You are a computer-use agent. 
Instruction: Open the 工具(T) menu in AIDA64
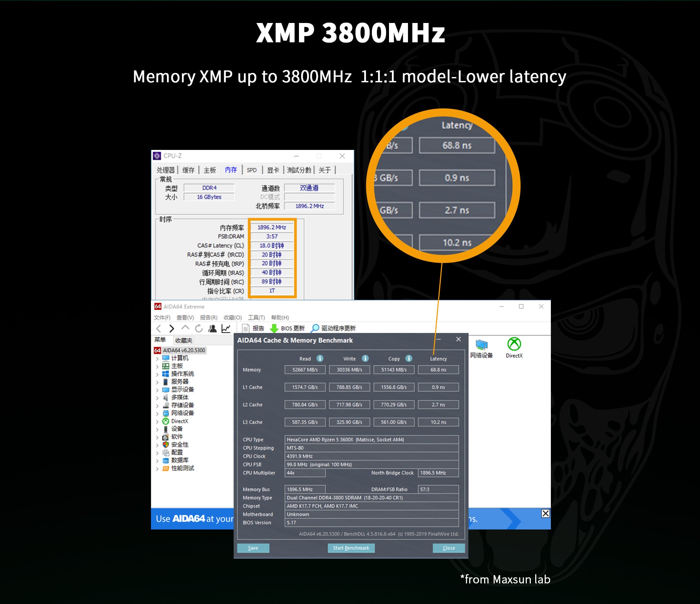coord(256,318)
